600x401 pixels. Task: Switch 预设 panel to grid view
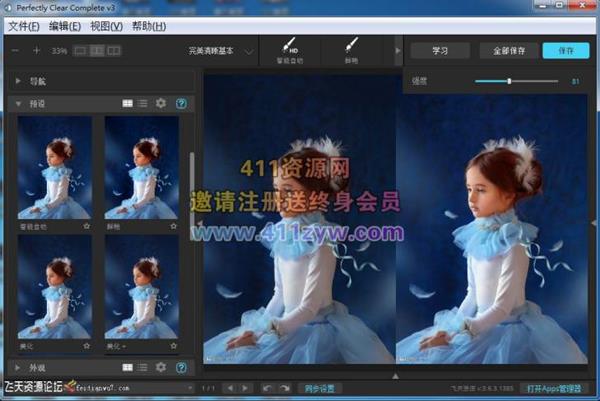click(x=127, y=103)
